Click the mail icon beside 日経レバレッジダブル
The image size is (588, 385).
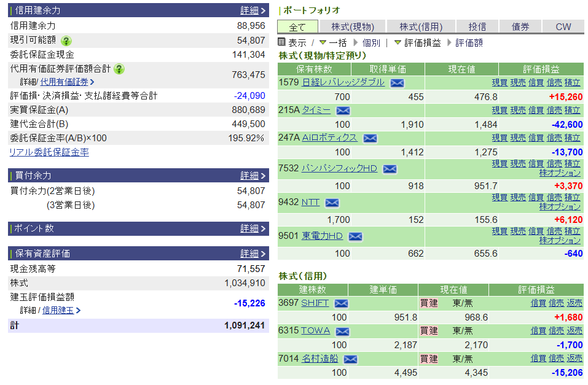[x=398, y=83]
